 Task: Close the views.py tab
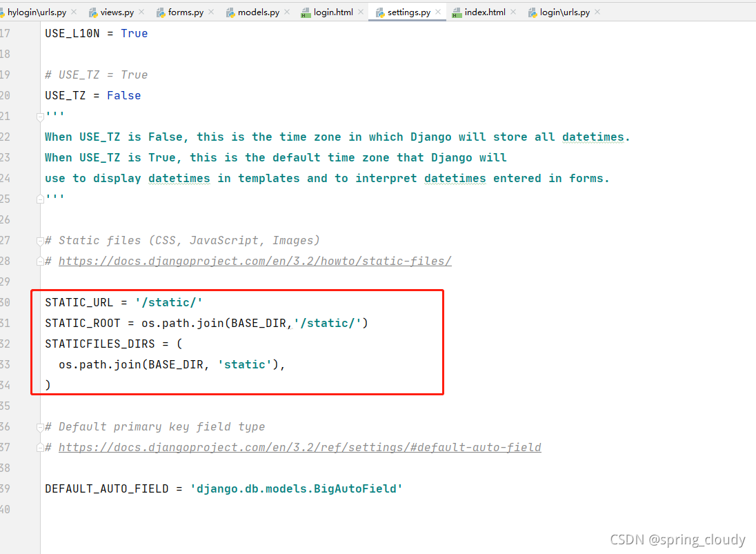coord(141,12)
